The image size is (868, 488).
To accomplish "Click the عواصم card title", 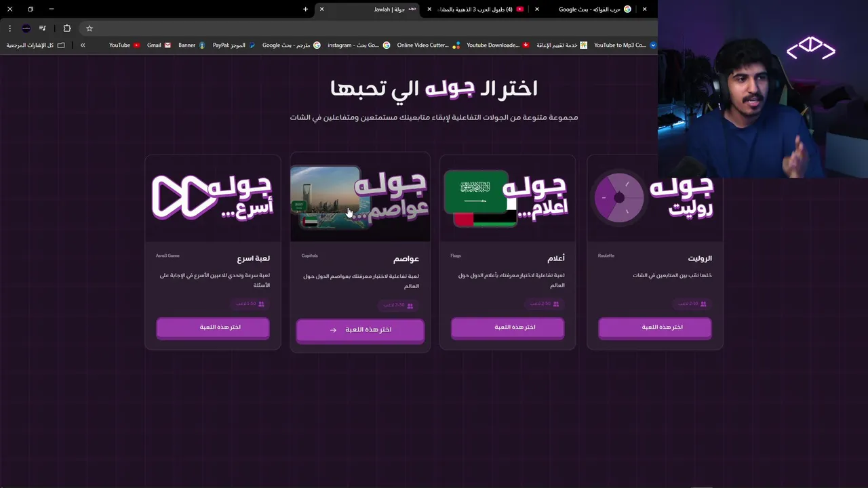I will [406, 259].
